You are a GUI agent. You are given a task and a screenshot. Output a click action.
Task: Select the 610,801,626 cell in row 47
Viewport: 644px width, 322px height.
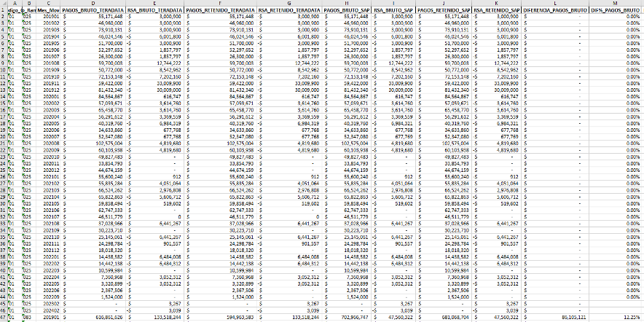point(94,317)
